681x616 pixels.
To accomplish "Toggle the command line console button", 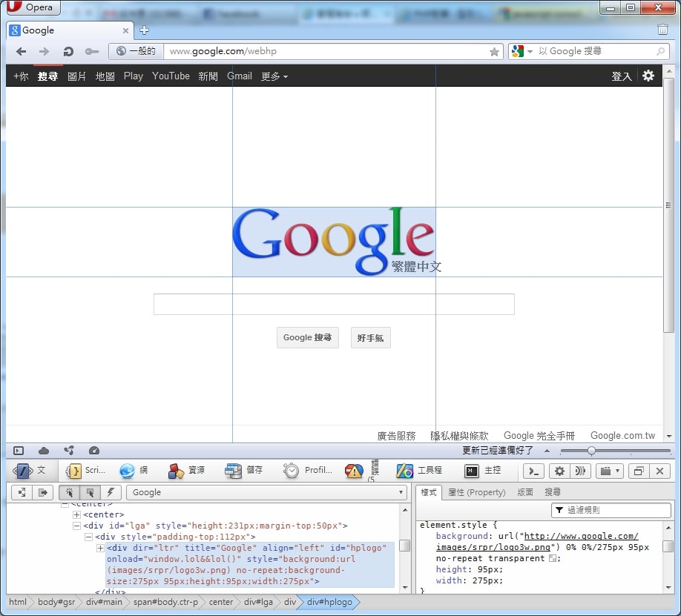I will [x=534, y=471].
